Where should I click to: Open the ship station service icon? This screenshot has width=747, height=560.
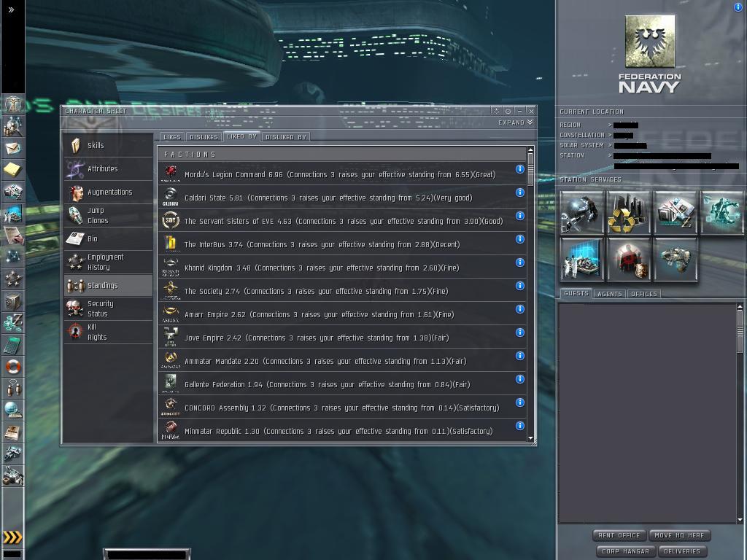click(x=676, y=260)
